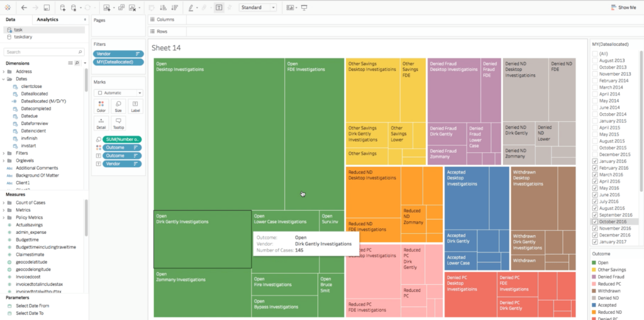
Task: Open the Standard view-size dropdown
Action: point(258,8)
